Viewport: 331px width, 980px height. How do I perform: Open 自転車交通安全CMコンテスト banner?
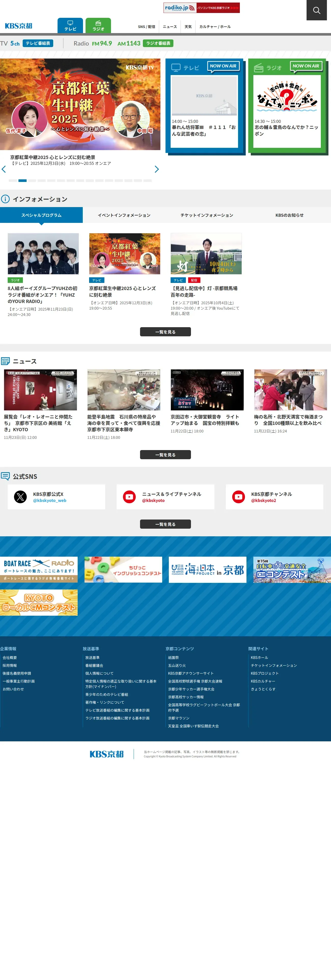[292, 570]
